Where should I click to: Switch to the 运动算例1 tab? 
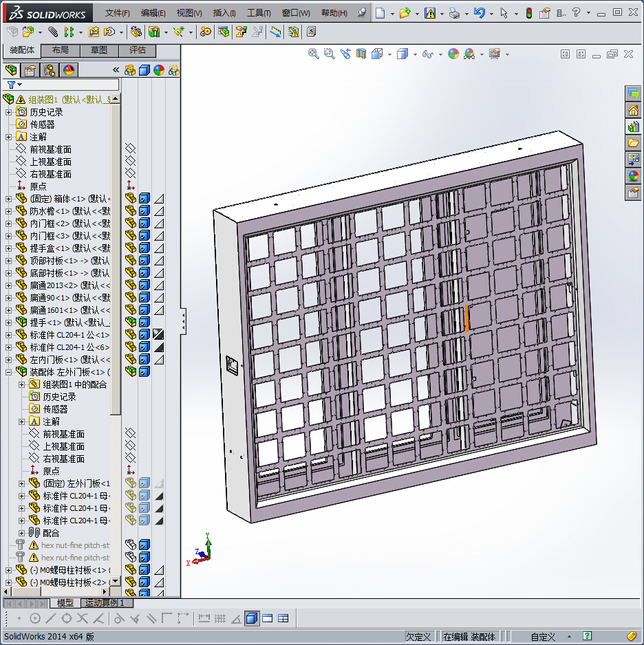point(107,603)
